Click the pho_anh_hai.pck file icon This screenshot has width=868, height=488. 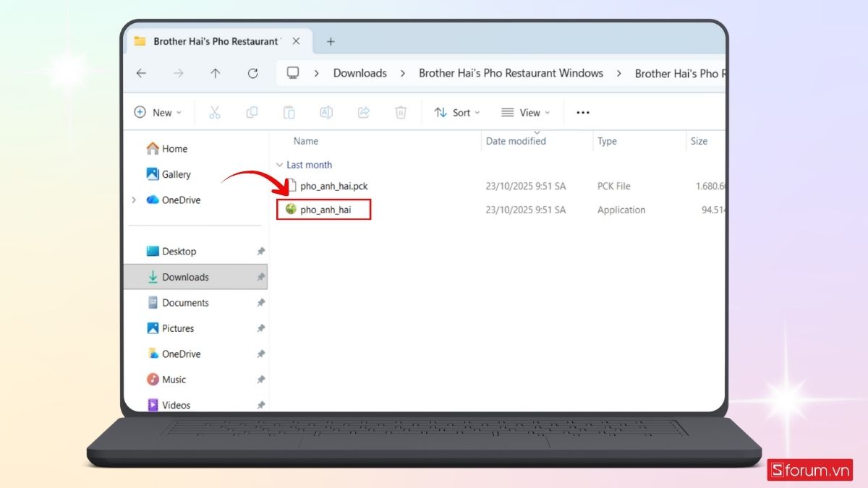(x=291, y=186)
